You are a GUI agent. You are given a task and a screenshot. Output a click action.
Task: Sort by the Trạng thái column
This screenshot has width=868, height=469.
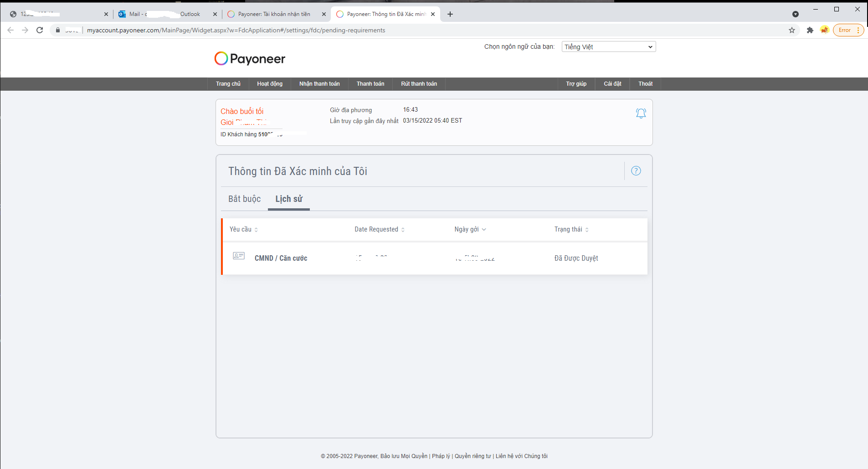pos(571,229)
